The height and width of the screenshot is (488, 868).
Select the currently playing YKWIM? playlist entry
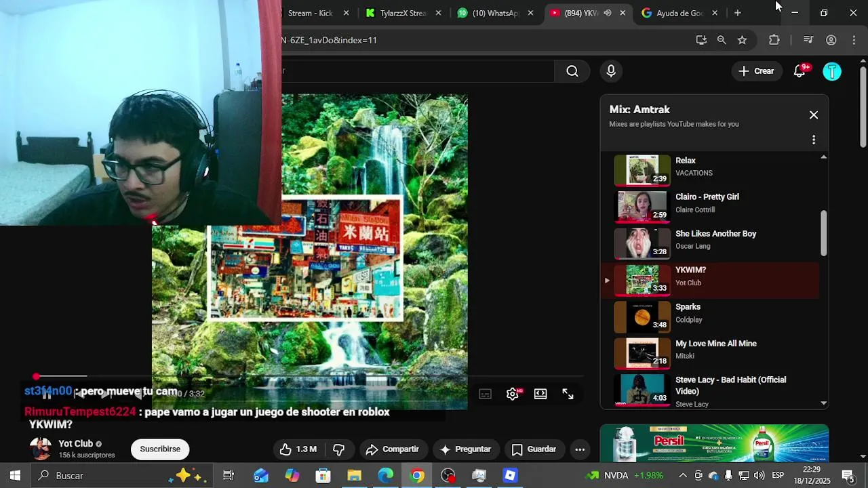click(x=709, y=279)
